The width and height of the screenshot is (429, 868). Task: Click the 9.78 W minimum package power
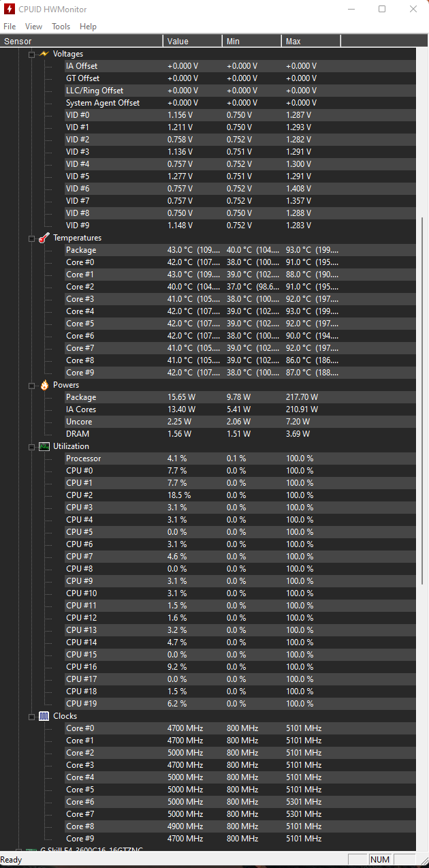238,397
